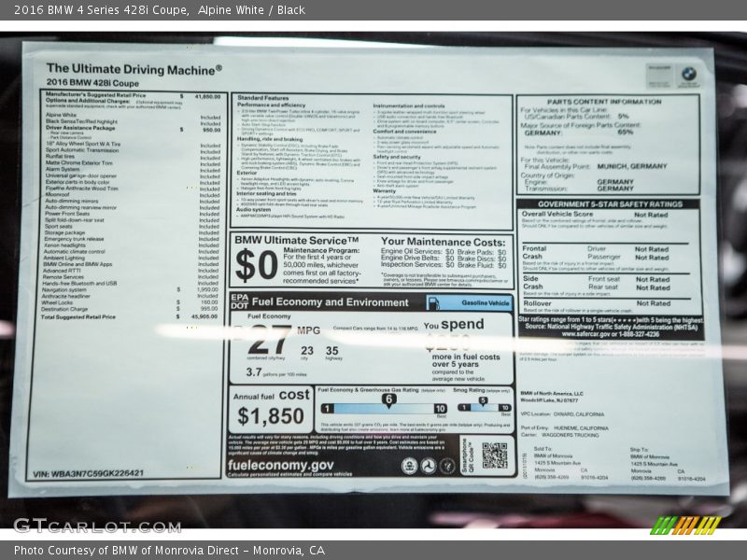Image resolution: width=747 pixels, height=560 pixels.
Task: Click the greenhouse gas rating marker 6
Action: [388, 400]
